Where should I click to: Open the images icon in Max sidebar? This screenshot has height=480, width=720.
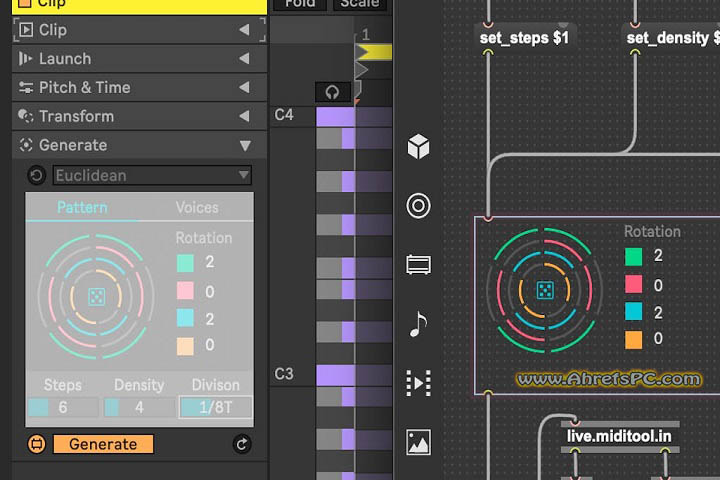click(418, 442)
